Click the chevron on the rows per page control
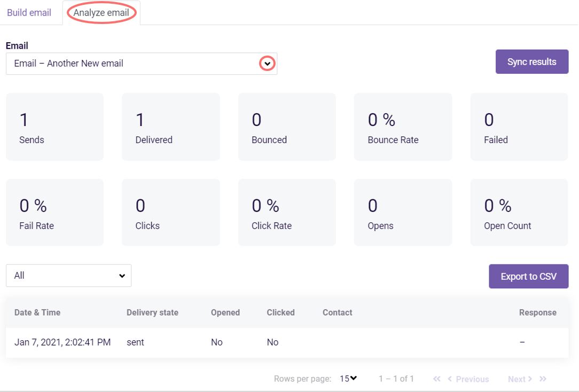579x392 pixels. coord(354,378)
